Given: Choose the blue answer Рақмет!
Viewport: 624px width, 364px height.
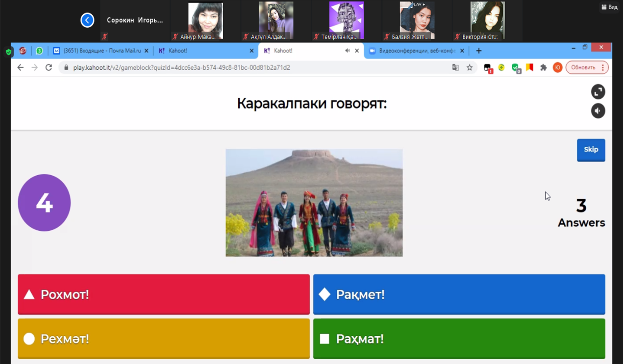Looking at the screenshot, I should (x=459, y=294).
